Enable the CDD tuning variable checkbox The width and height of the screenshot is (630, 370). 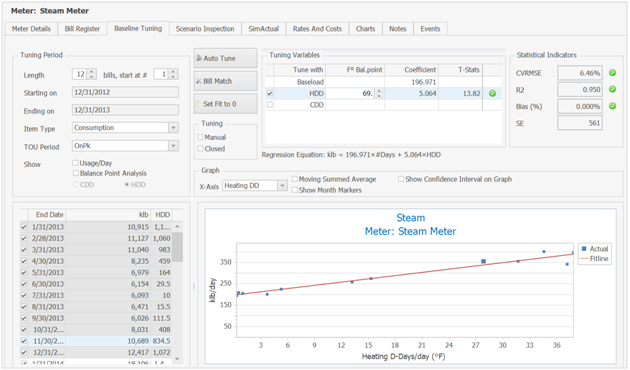click(x=270, y=104)
